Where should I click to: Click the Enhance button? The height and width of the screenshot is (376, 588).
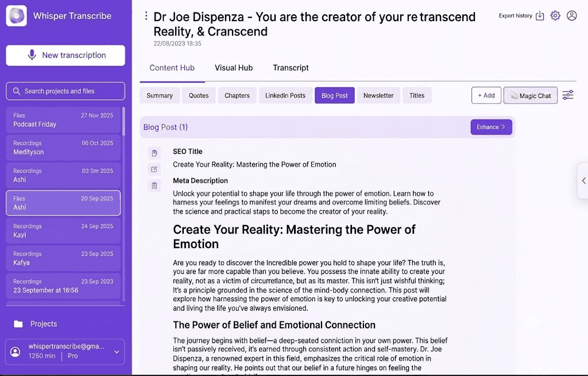pos(491,127)
